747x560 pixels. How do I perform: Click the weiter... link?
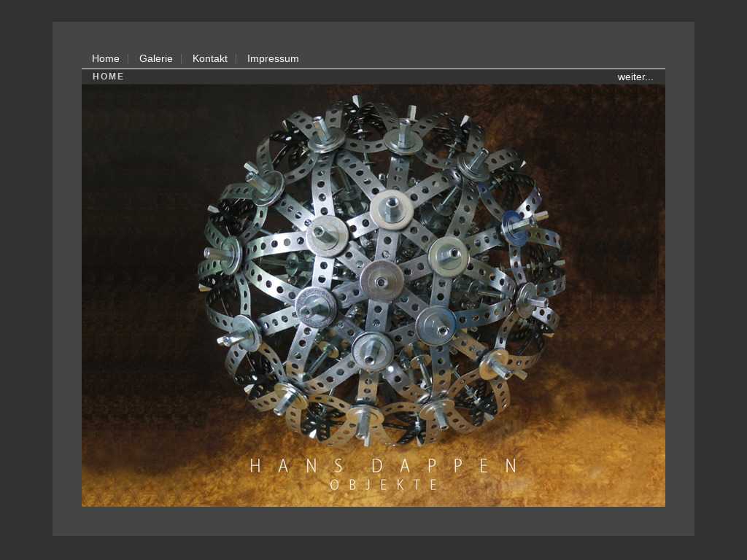(x=635, y=77)
